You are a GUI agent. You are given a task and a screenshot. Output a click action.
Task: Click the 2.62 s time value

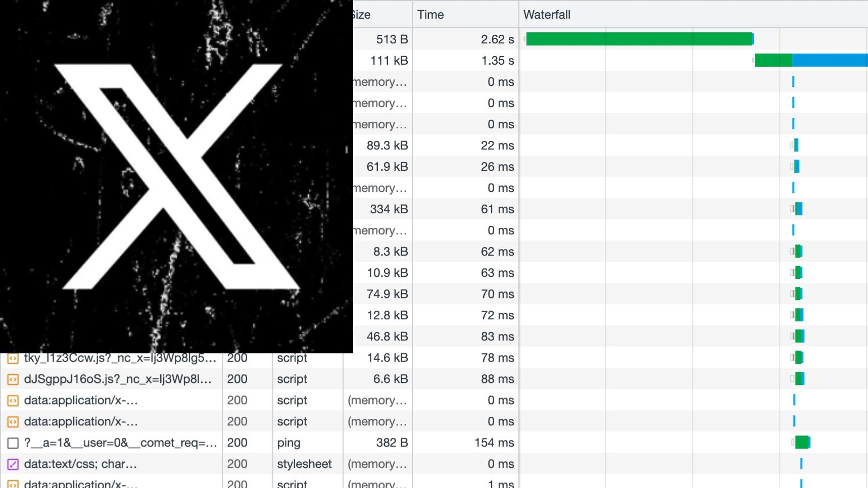point(497,39)
